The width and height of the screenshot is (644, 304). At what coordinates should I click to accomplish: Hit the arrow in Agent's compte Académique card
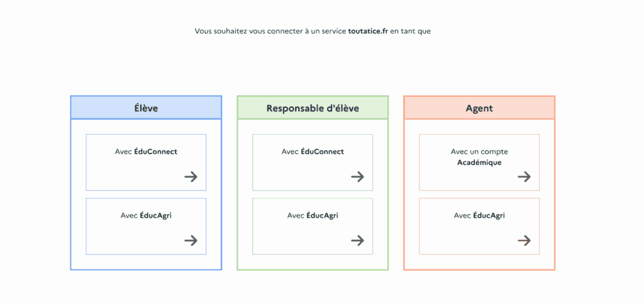[524, 177]
